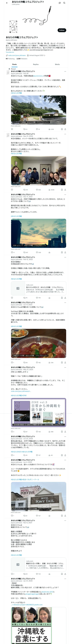This screenshot has width=72, height=644.
Task: Go back using the top-left arrow
Action: tap(7, 3)
